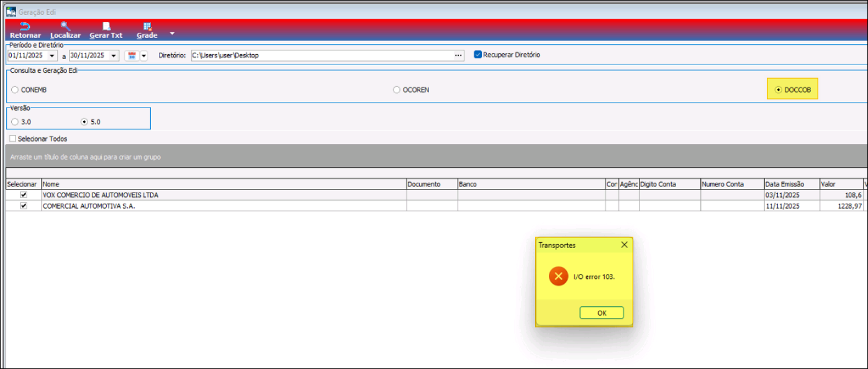Image resolution: width=868 pixels, height=369 pixels.
Task: Open the end date 30/11/2025 dropdown
Action: [113, 55]
